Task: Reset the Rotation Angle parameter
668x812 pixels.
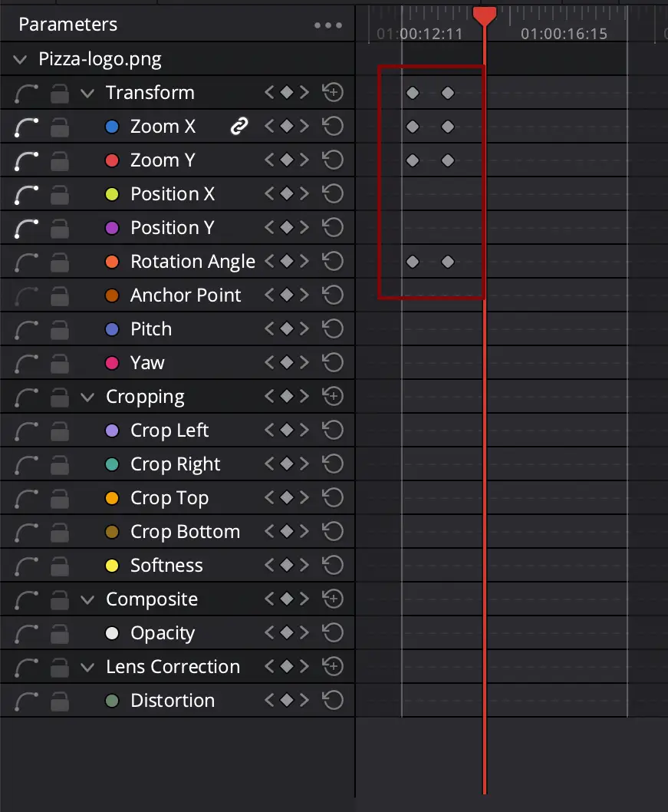Action: click(333, 262)
